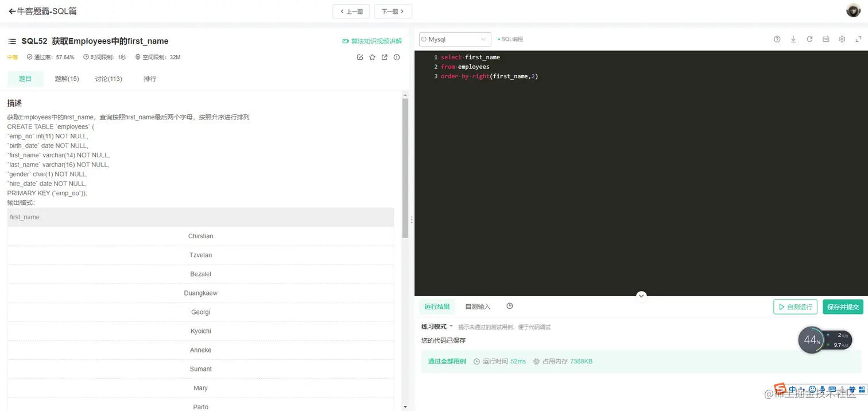The image size is (868, 411).
Task: Switch to the 题解(15) tab
Action: click(67, 79)
